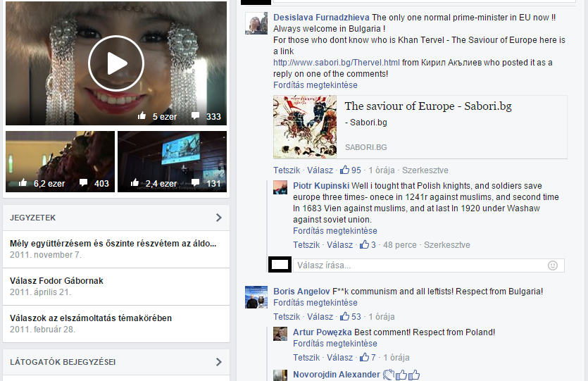Viewport: 588px width, 381px height.
Task: View edit history via Szerkesztve on Desislava's comment
Action: pos(425,170)
